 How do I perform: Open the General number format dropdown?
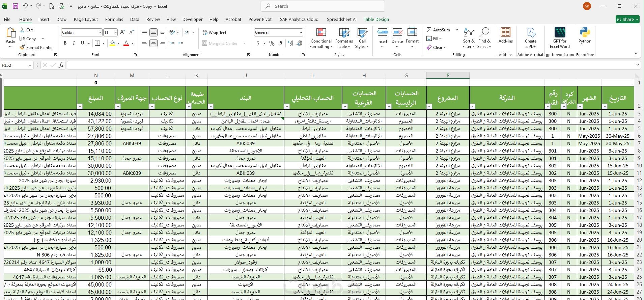tap(301, 32)
